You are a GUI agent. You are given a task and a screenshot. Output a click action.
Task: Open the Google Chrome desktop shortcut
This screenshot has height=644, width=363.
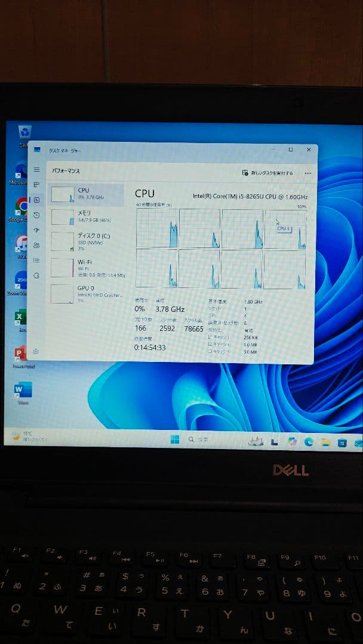[19, 209]
